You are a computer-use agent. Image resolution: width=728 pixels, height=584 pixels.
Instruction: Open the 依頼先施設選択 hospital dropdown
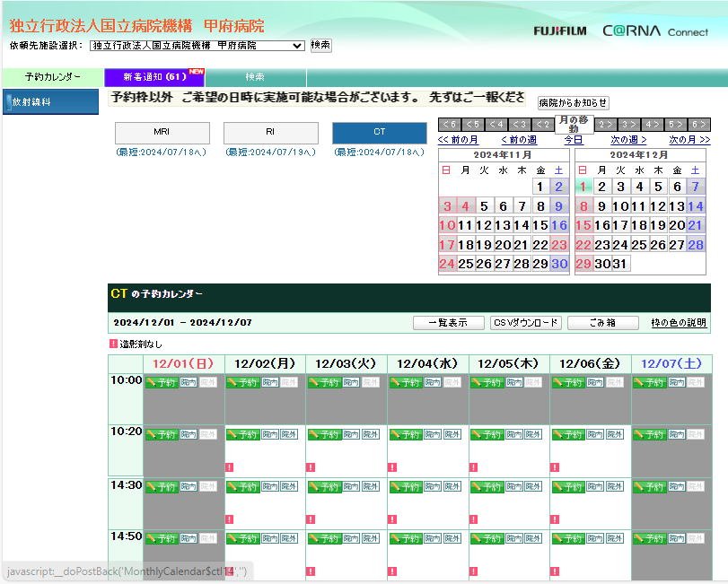197,46
